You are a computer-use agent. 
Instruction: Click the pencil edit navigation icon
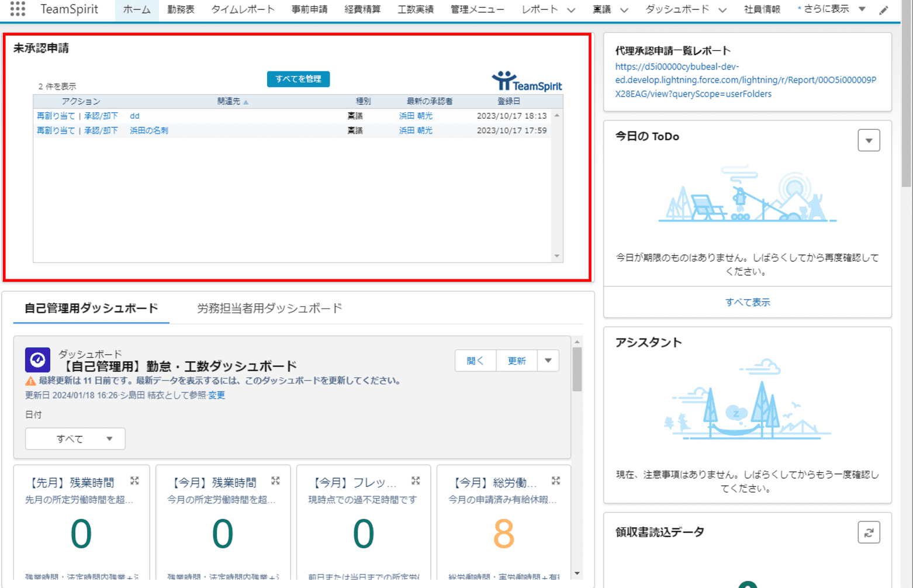click(x=883, y=10)
